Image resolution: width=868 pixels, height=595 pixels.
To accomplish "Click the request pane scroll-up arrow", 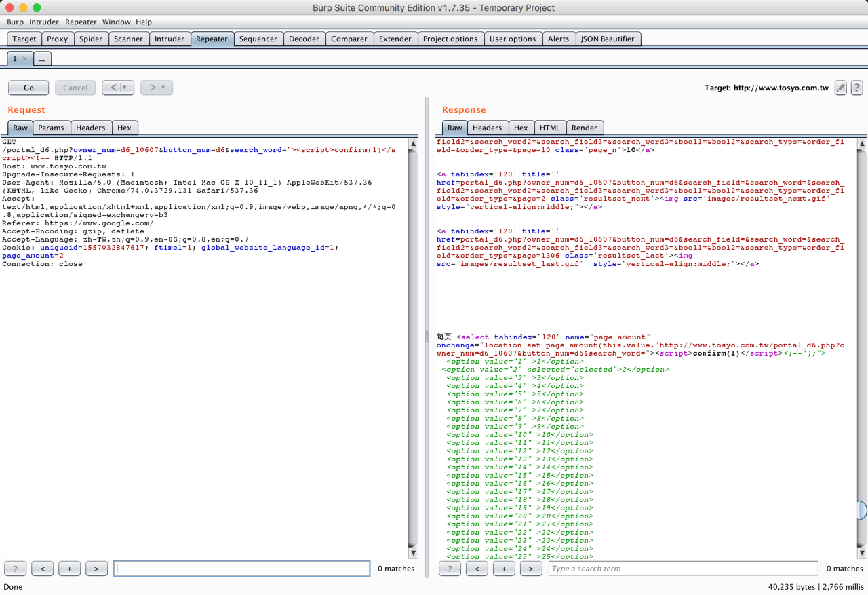I will coord(413,144).
